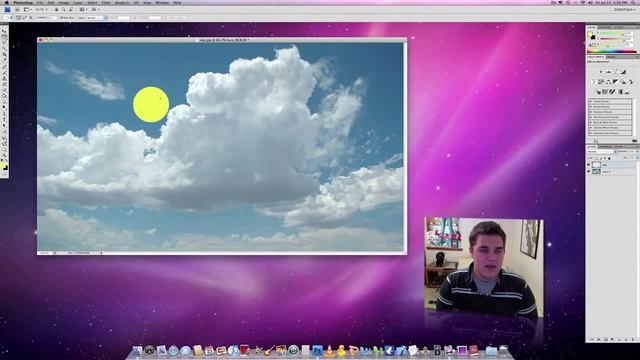The height and width of the screenshot is (360, 640).
Task: Switch to the Channels tab
Action: click(x=605, y=147)
